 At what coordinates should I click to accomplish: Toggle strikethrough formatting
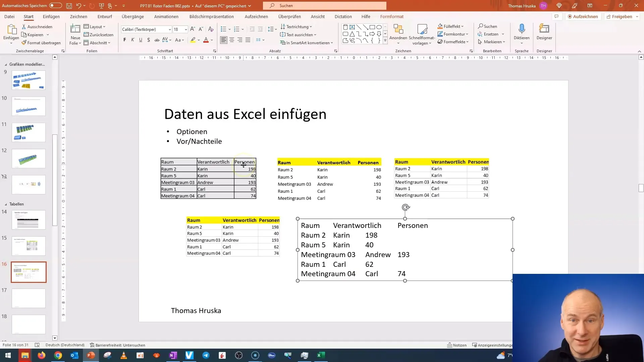157,40
